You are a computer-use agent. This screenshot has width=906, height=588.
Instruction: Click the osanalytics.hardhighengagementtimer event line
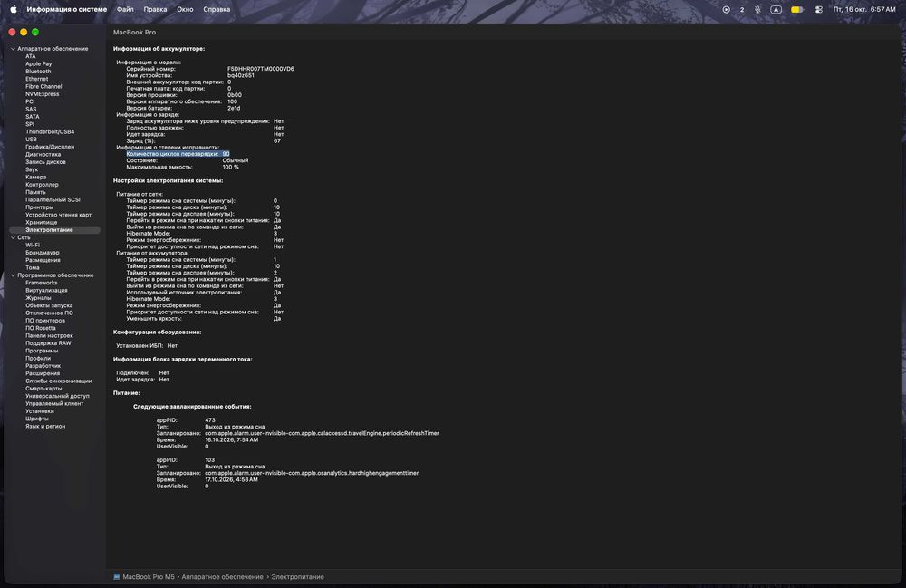(x=312, y=473)
